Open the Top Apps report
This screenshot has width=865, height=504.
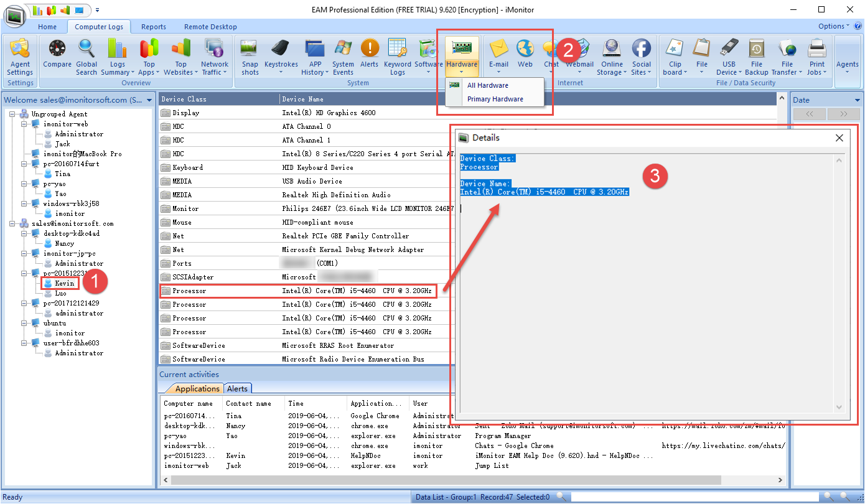coord(149,56)
